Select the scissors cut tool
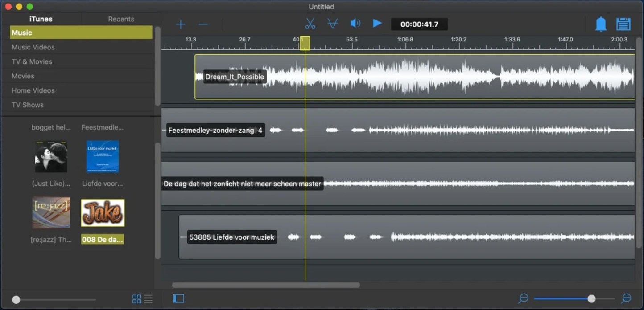Screen dimensions: 644x310 tap(310, 24)
